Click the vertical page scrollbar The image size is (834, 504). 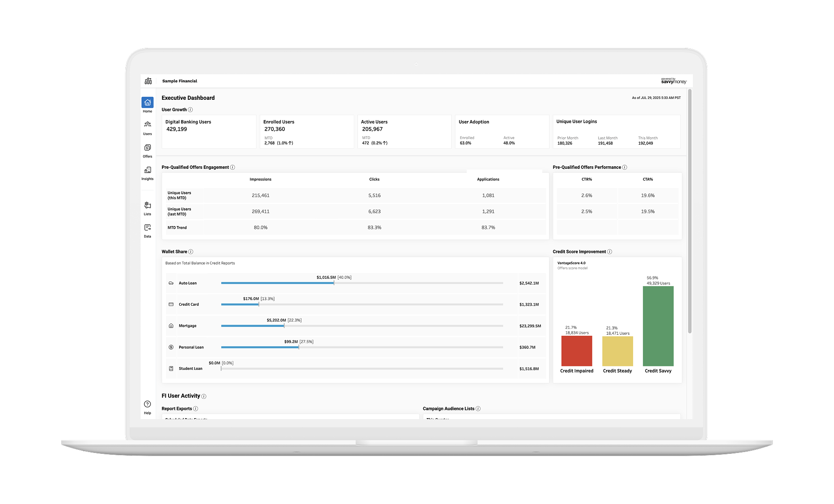pos(690,211)
